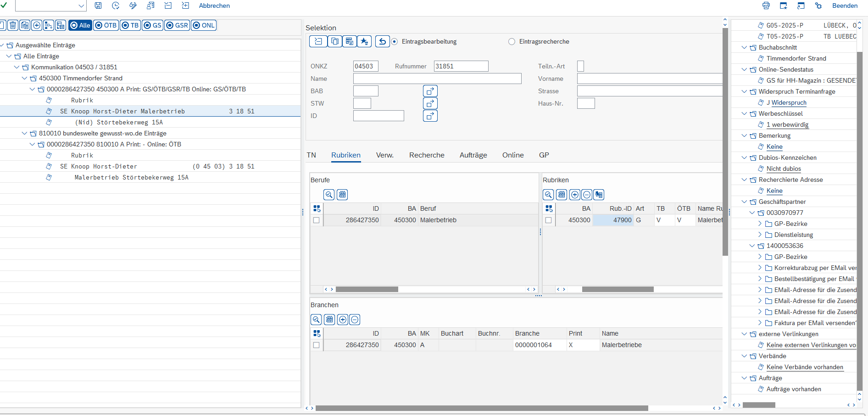Open the Keine Verbände vorhanden link
868x416 pixels.
click(x=805, y=367)
